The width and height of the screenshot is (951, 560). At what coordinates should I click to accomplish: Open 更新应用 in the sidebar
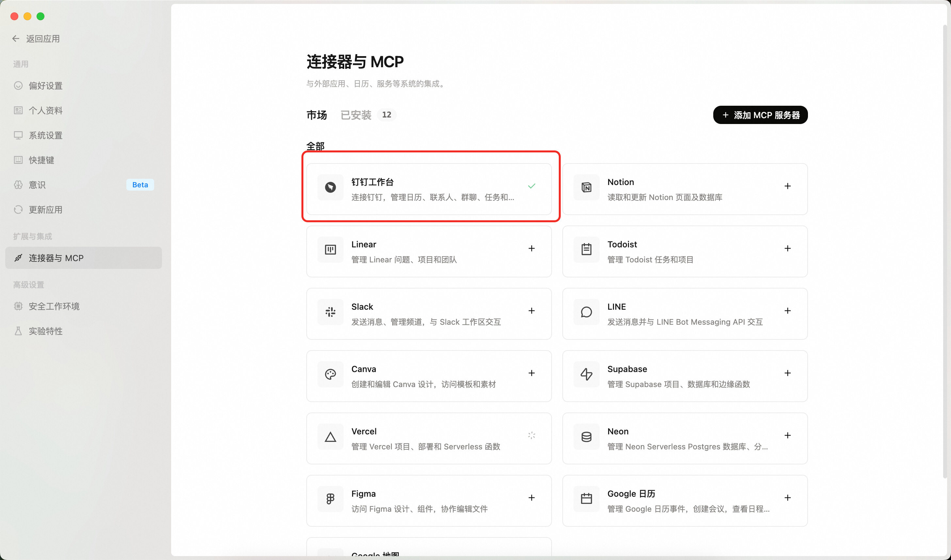click(x=83, y=210)
